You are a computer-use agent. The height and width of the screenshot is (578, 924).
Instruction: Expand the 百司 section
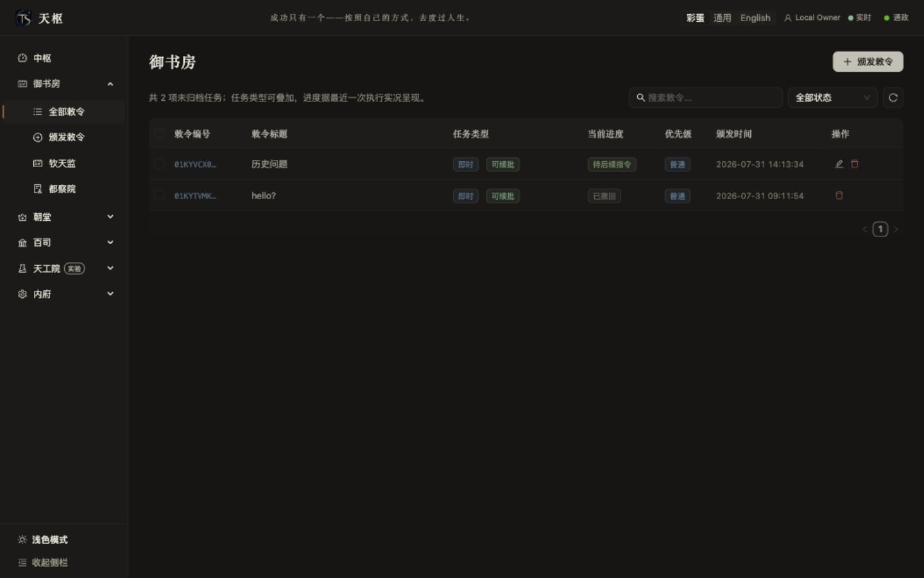[64, 243]
